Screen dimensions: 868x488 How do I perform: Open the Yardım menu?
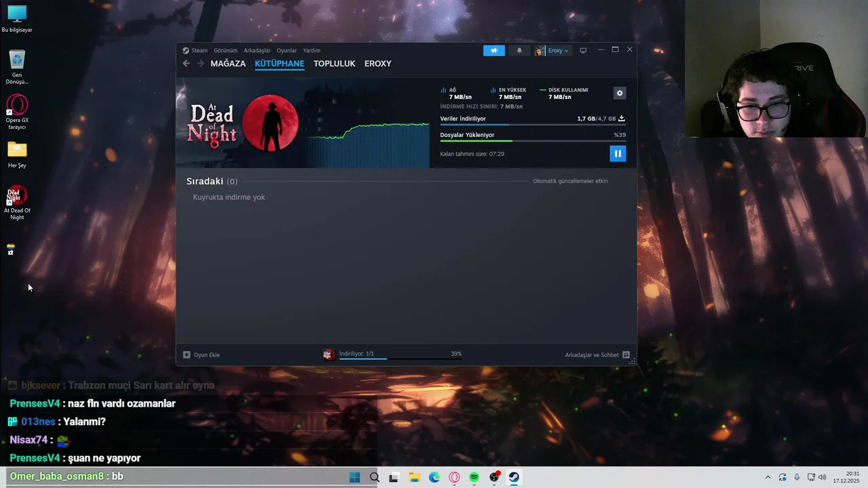(x=311, y=50)
